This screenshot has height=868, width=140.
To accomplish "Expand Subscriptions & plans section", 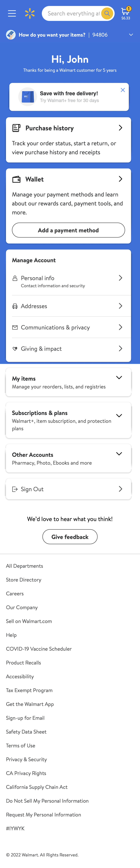I will pyautogui.click(x=119, y=415).
